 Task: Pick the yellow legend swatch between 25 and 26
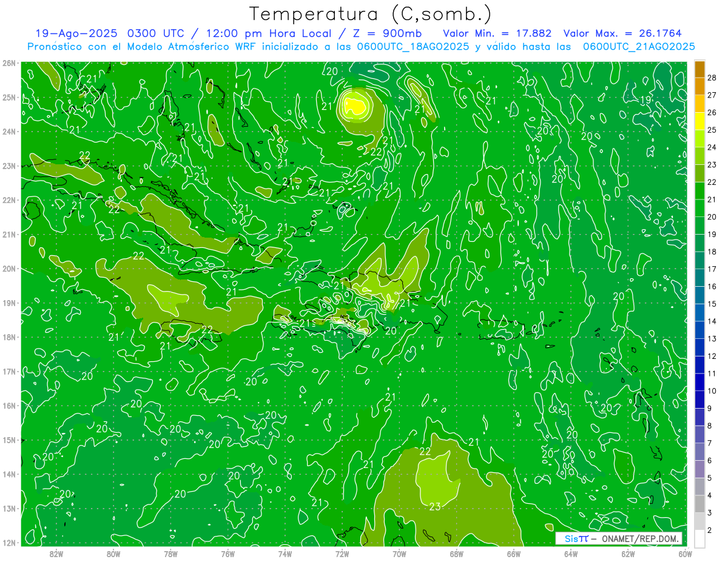(699, 121)
